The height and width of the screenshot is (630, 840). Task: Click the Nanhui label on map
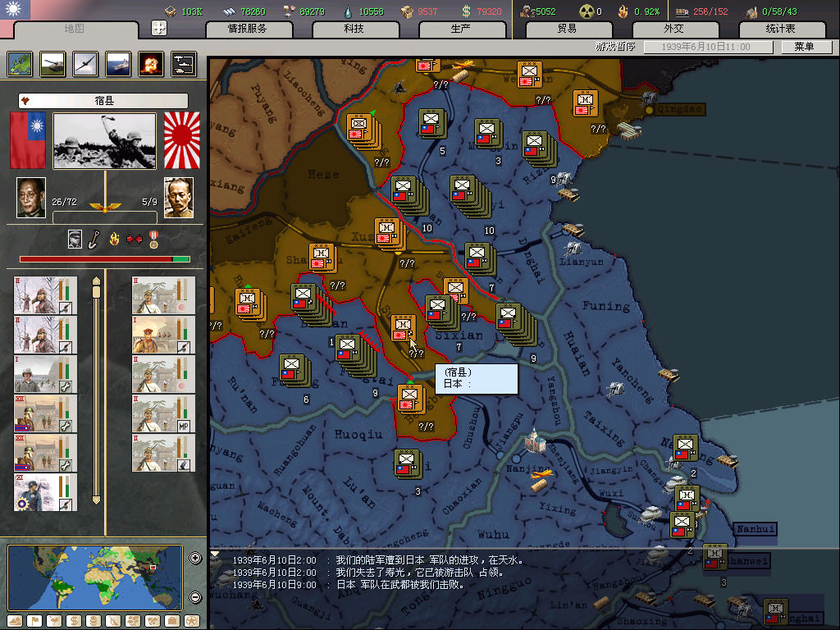pos(755,529)
